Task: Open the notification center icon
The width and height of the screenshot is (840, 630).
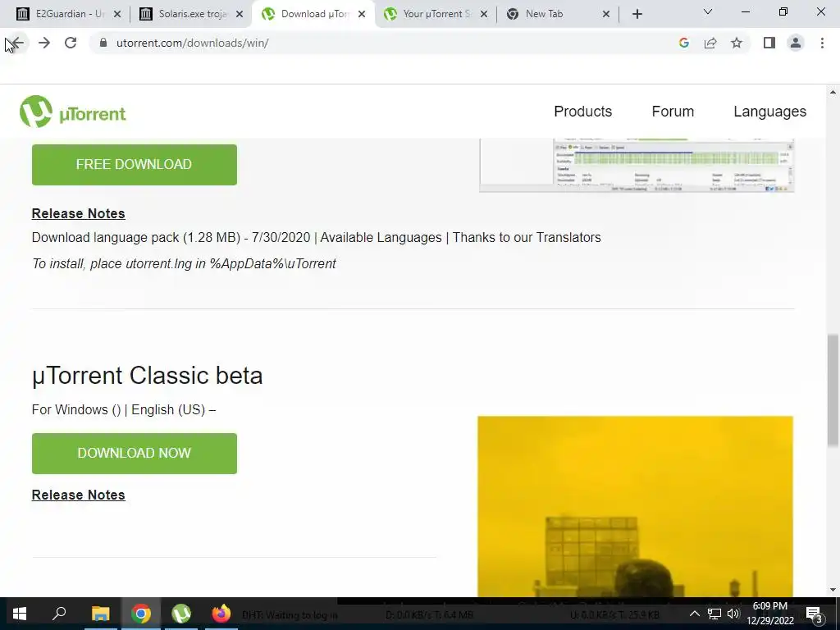Action: click(815, 614)
